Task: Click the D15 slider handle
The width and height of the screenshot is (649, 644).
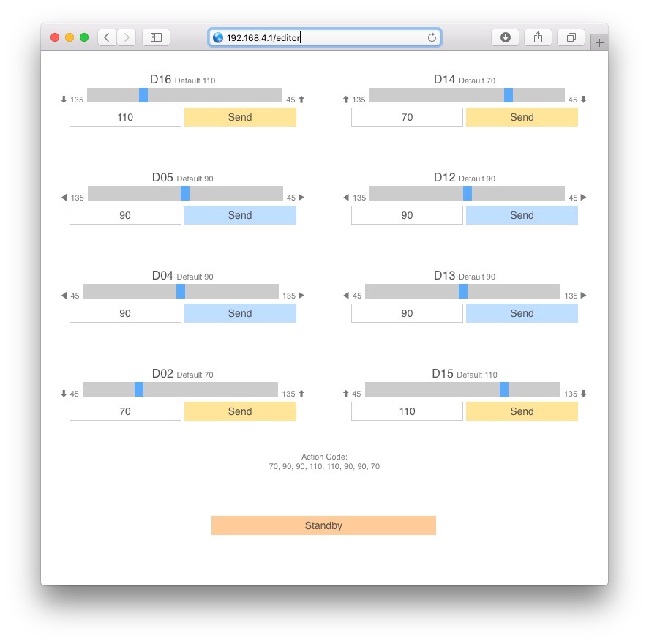Action: 504,389
